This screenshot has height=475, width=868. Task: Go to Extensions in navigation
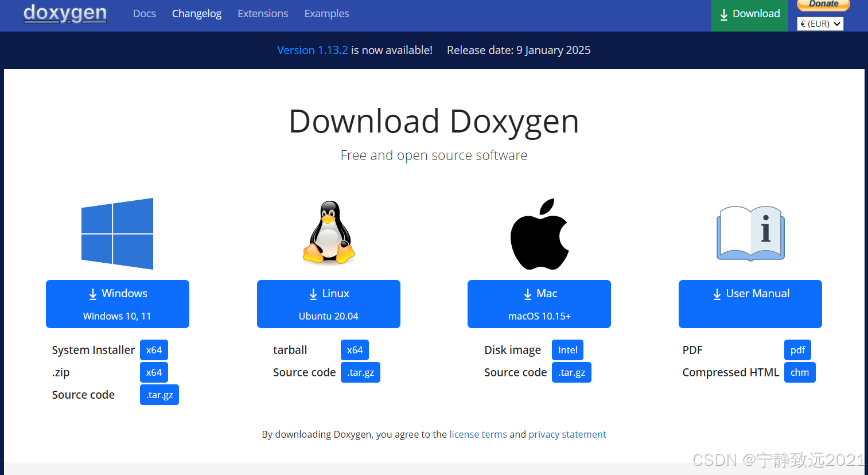coord(263,13)
